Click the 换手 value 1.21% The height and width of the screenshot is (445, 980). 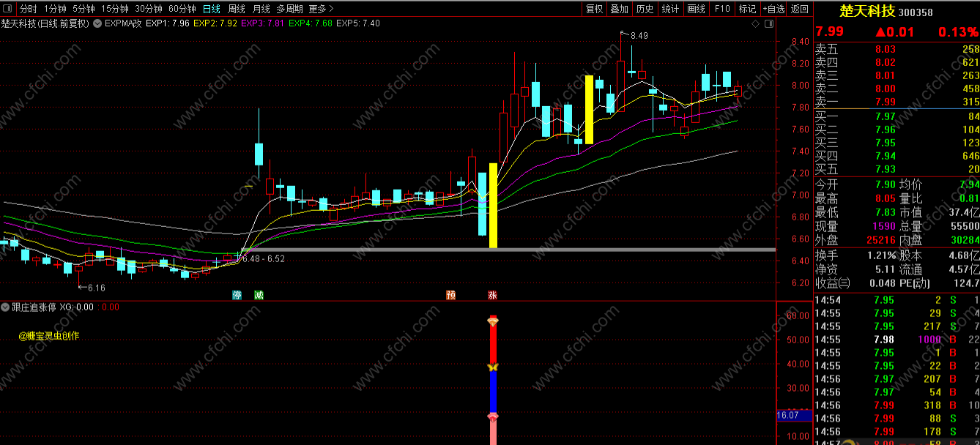[881, 255]
